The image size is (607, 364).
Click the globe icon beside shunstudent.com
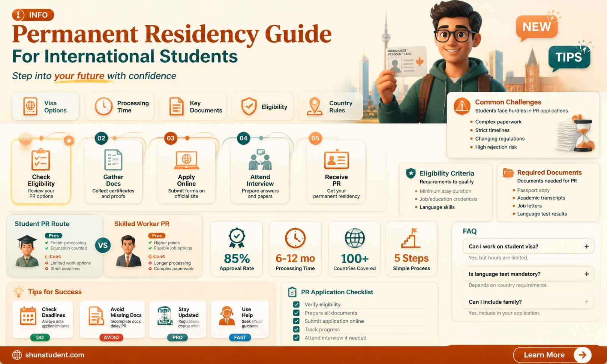pyautogui.click(x=17, y=355)
